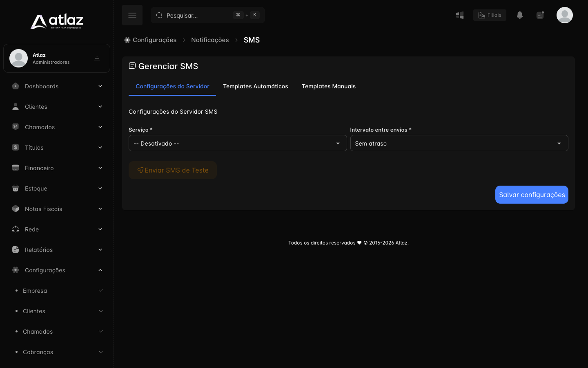Open the Intervalo entre envios dropdown
This screenshot has height=368, width=588.
[459, 143]
